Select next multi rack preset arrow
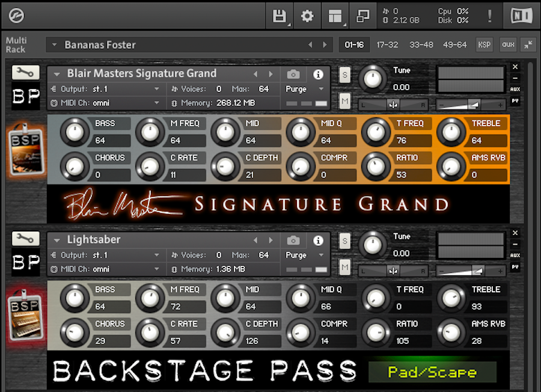Image resolution: width=541 pixels, height=392 pixels. [x=325, y=44]
